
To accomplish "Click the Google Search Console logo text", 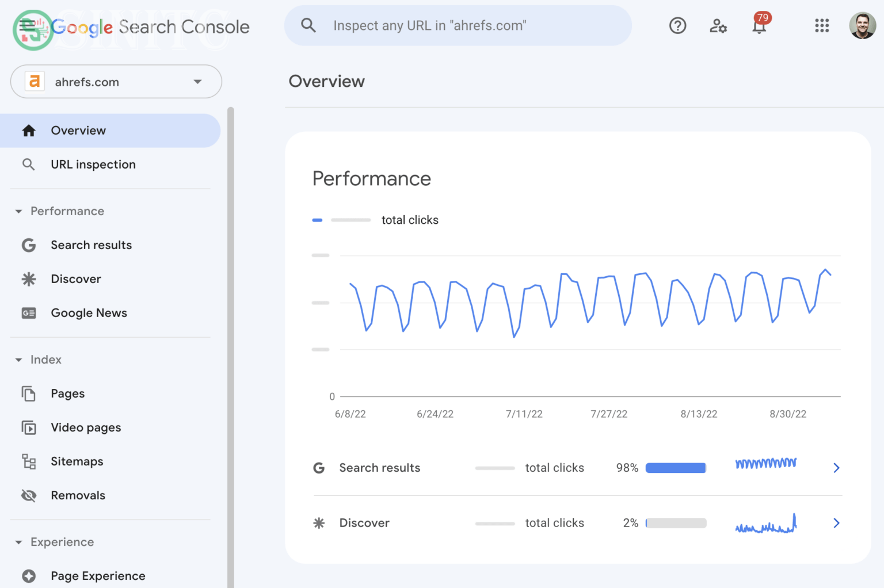I will click(150, 26).
